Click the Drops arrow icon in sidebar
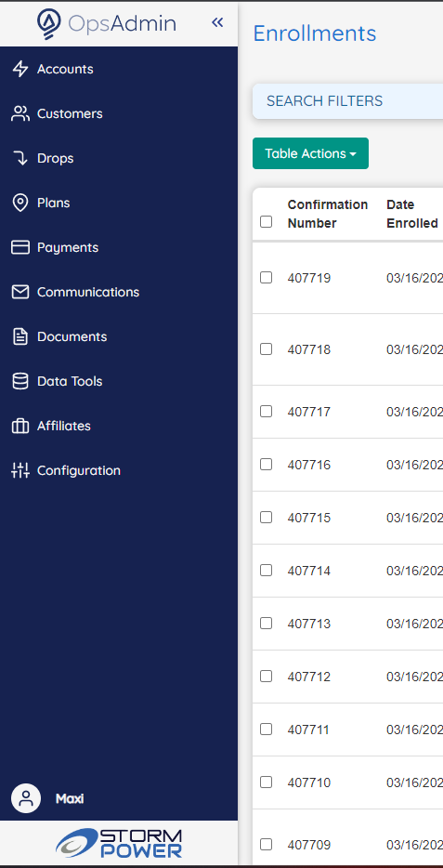 [20, 158]
